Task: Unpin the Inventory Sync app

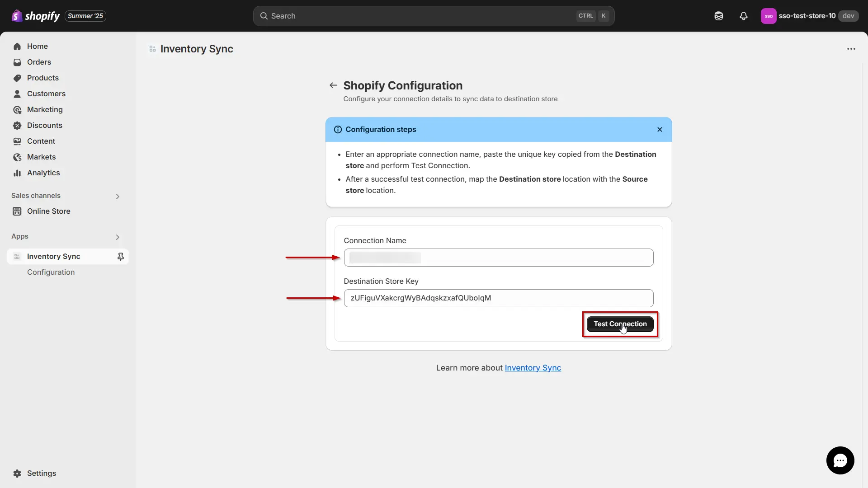Action: [121, 256]
